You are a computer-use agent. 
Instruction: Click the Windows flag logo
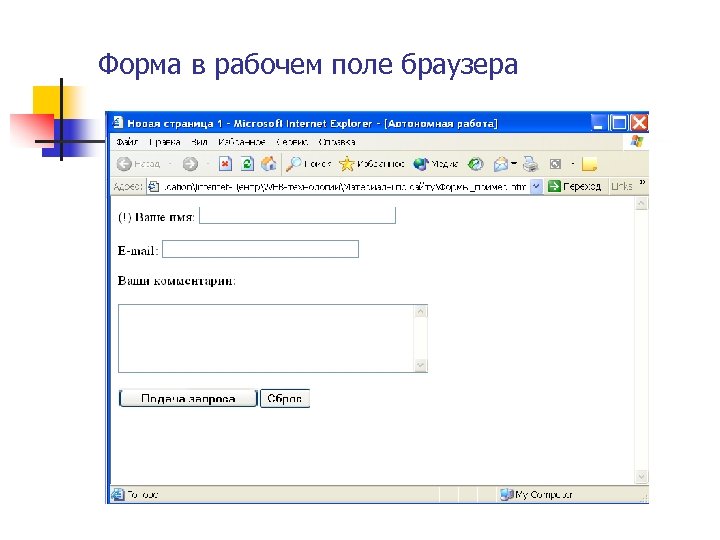click(x=637, y=141)
